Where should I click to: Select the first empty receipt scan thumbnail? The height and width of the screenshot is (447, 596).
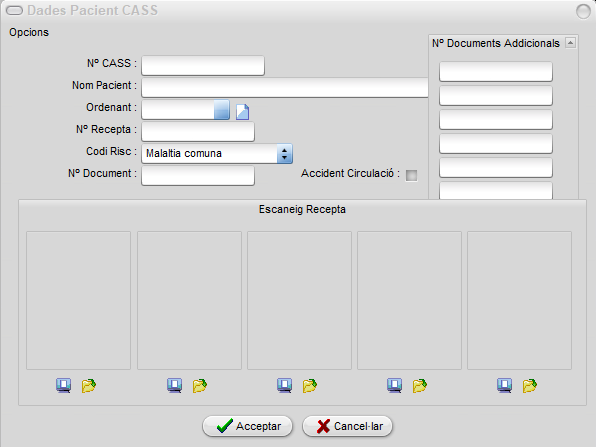tap(78, 300)
